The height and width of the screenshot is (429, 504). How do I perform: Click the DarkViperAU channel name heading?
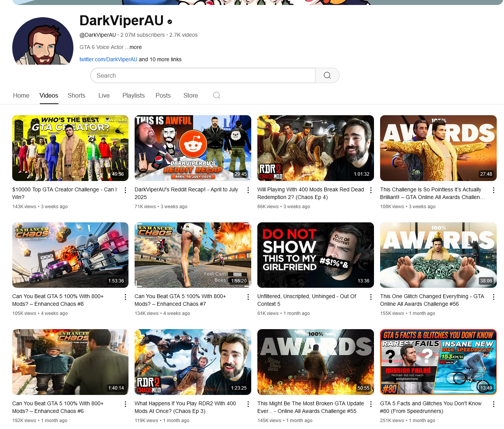coord(122,21)
